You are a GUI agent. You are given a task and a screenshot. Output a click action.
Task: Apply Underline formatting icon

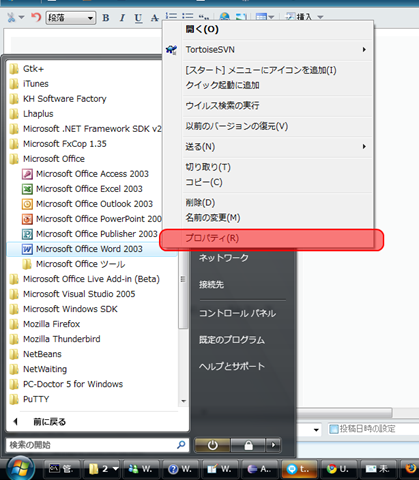point(138,18)
